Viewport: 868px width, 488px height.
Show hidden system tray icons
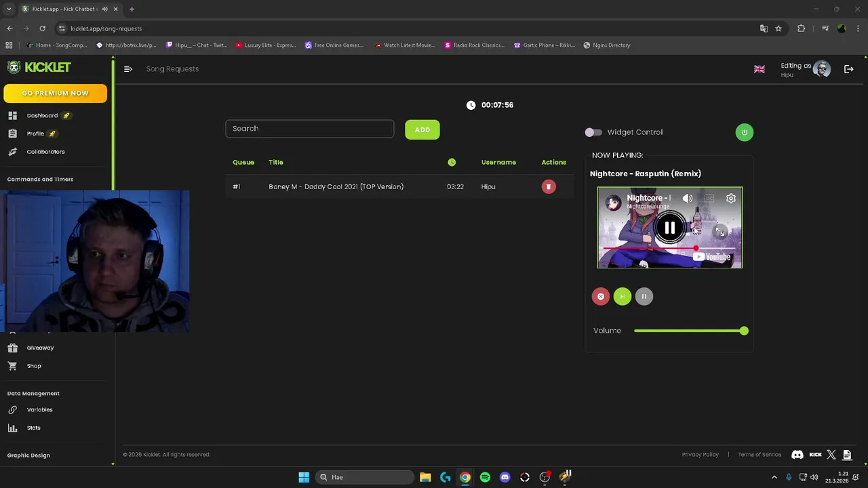tap(774, 477)
